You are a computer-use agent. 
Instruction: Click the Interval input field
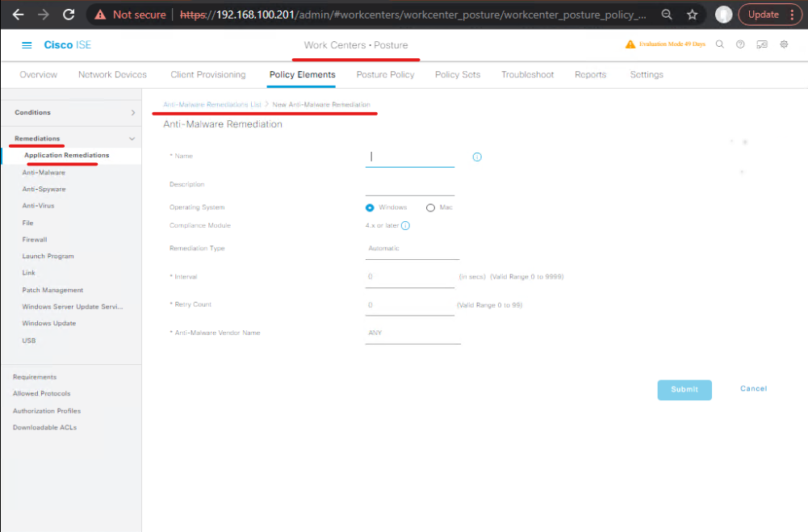tap(410, 278)
